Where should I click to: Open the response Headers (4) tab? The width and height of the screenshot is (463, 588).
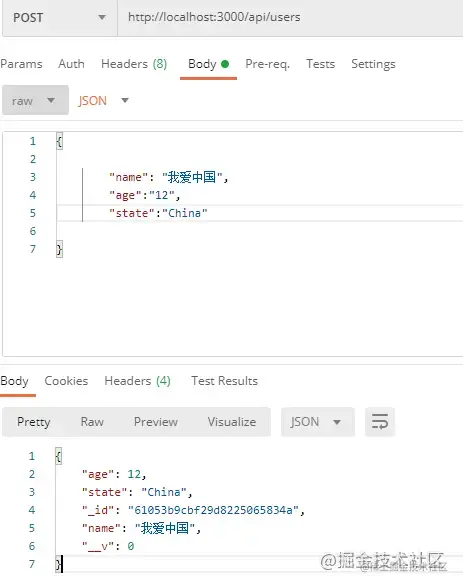[137, 381]
